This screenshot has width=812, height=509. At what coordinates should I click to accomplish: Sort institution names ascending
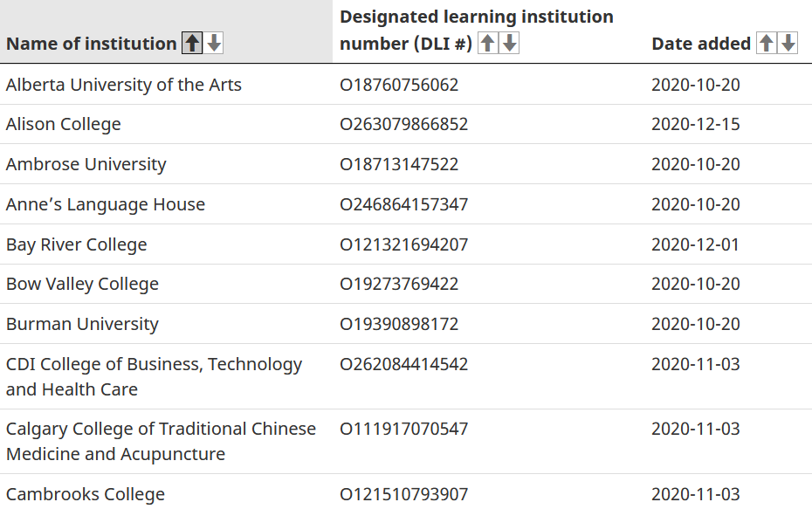pyautogui.click(x=192, y=43)
